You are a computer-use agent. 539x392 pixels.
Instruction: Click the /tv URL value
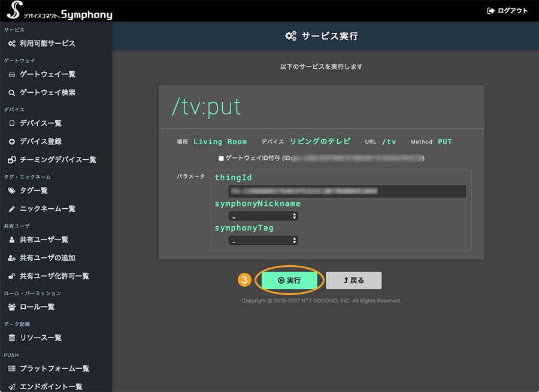pyautogui.click(x=389, y=142)
